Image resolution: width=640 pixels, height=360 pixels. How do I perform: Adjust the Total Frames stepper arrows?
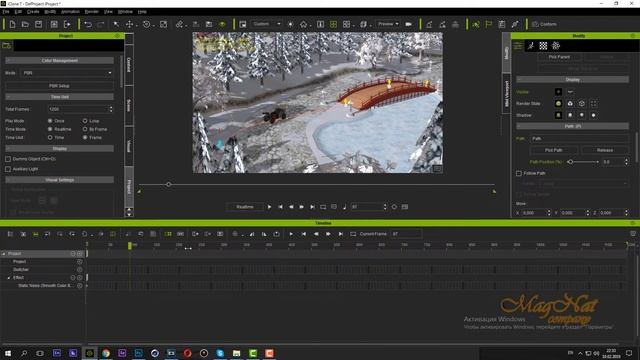111,109
